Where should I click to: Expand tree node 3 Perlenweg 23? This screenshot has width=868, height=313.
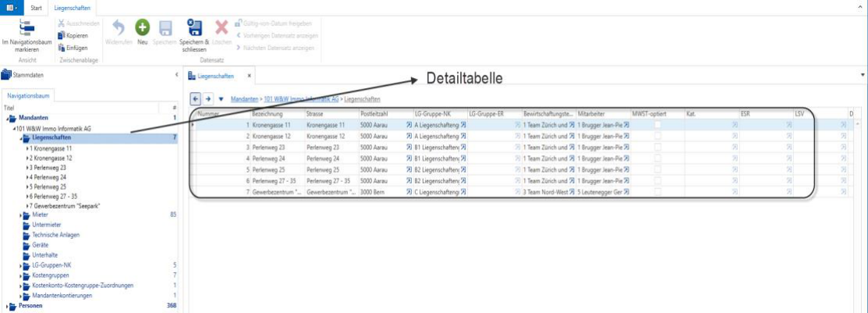(x=27, y=168)
